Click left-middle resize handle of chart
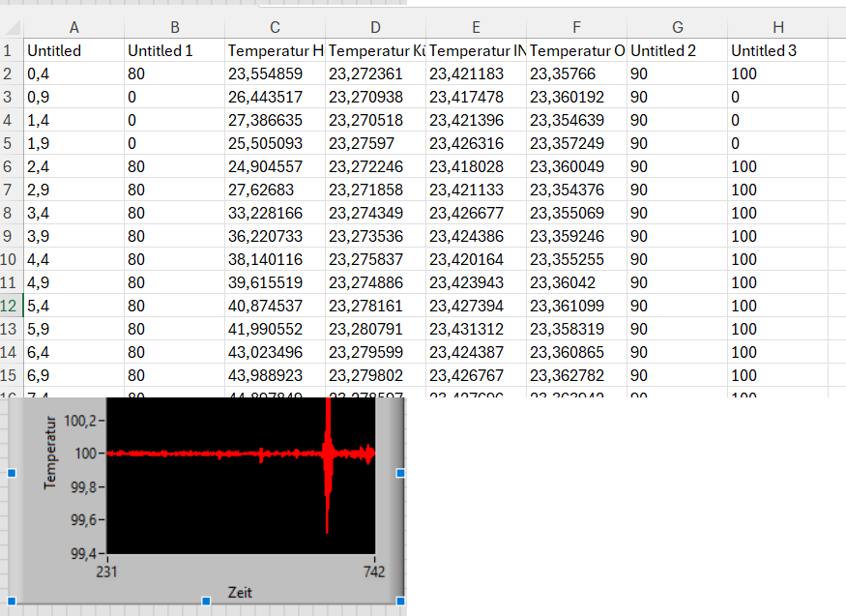The image size is (846, 616). [x=12, y=473]
